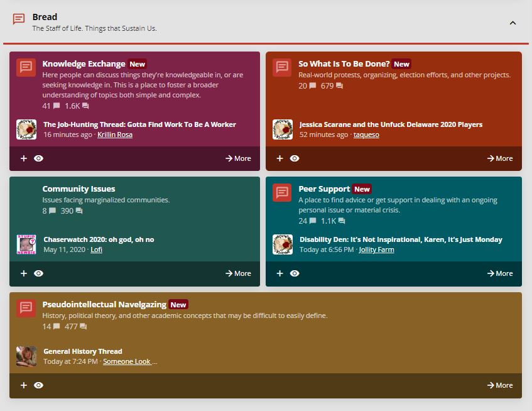Click the 14 threads count icon
Viewport: 532px width, 411px height.
(57, 327)
